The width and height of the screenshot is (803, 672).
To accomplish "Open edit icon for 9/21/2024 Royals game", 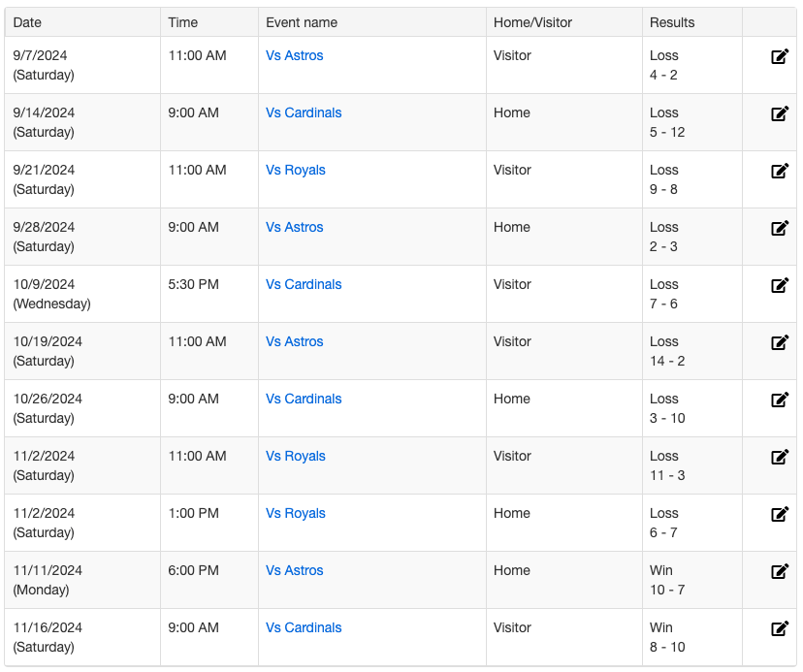I will click(779, 171).
